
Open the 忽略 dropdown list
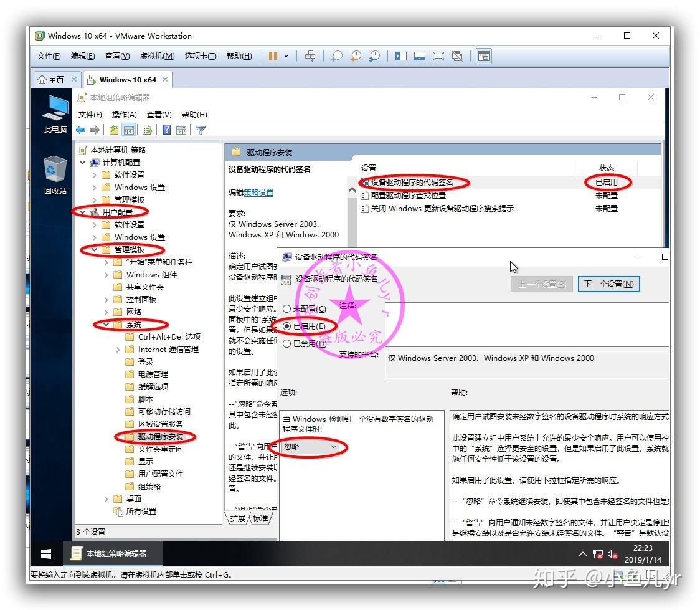[x=310, y=447]
